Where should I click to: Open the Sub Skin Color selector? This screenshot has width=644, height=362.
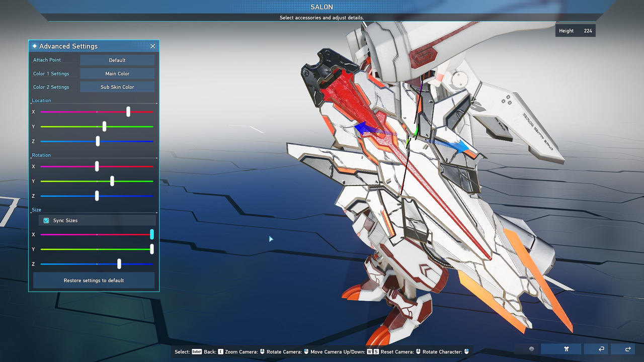coord(117,86)
